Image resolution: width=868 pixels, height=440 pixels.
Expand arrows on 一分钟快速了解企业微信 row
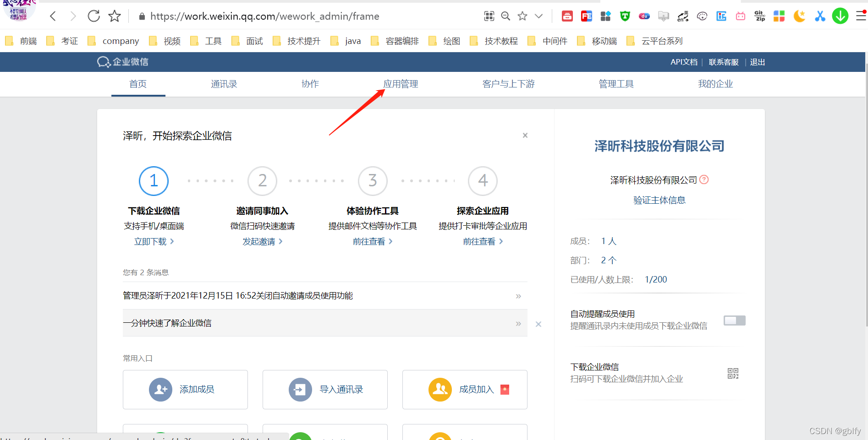[x=518, y=323]
